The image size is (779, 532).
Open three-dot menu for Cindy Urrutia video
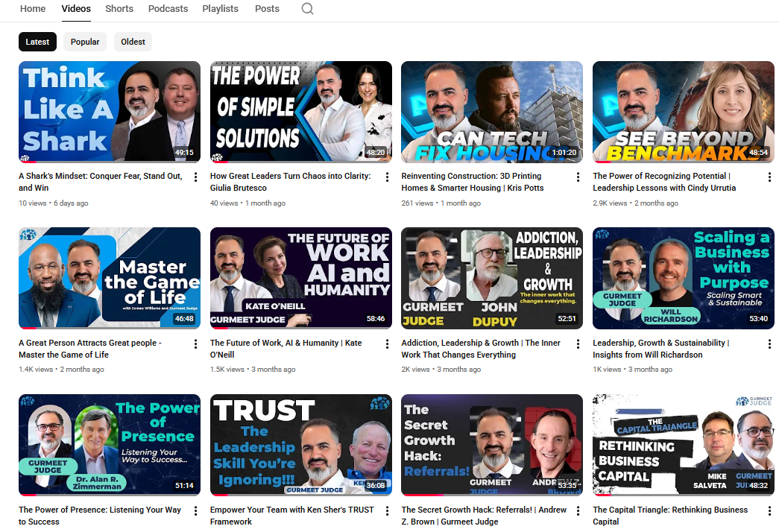[x=769, y=177]
